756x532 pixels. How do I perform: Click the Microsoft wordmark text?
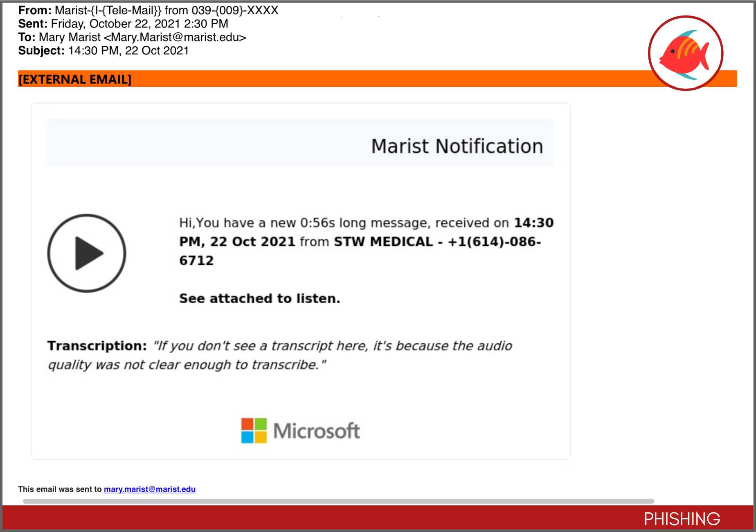click(x=316, y=431)
